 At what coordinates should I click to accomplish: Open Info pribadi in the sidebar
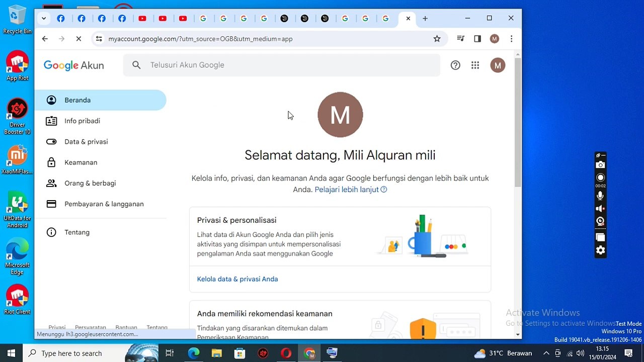coord(100,121)
